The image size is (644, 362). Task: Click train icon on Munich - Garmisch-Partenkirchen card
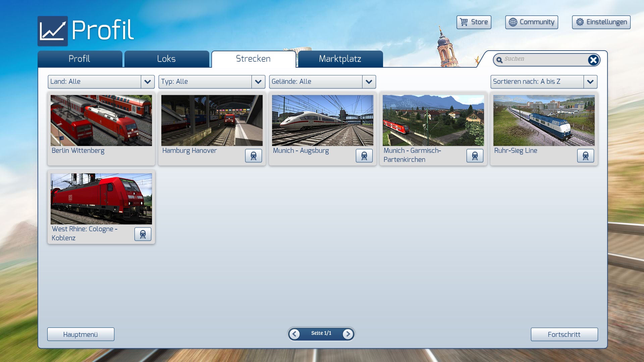tap(475, 156)
